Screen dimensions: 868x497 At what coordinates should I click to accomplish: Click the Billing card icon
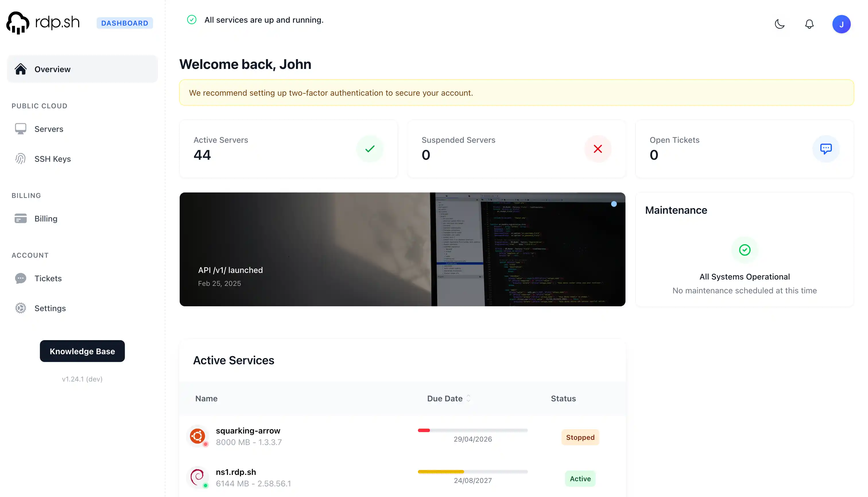(x=20, y=218)
